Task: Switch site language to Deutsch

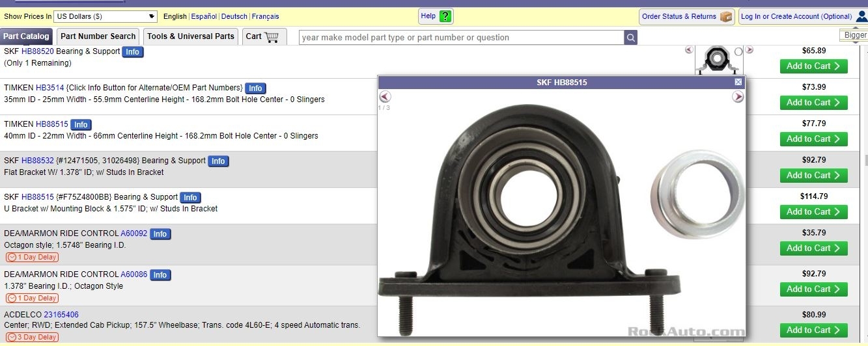Action: pos(234,16)
